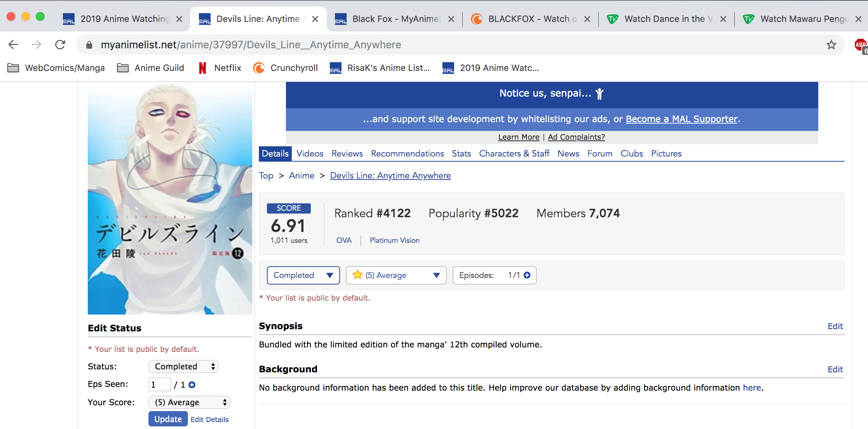Open the News page tab
The height and width of the screenshot is (429, 868).
(x=569, y=154)
